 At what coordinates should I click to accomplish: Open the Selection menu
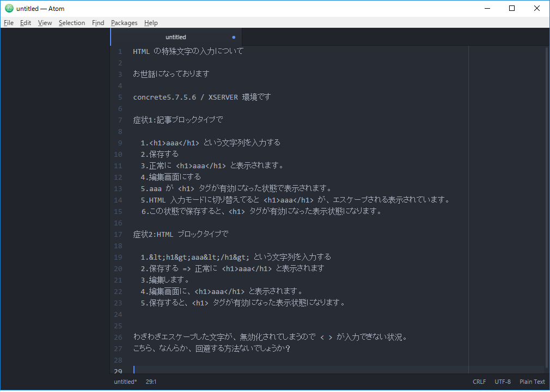[72, 23]
